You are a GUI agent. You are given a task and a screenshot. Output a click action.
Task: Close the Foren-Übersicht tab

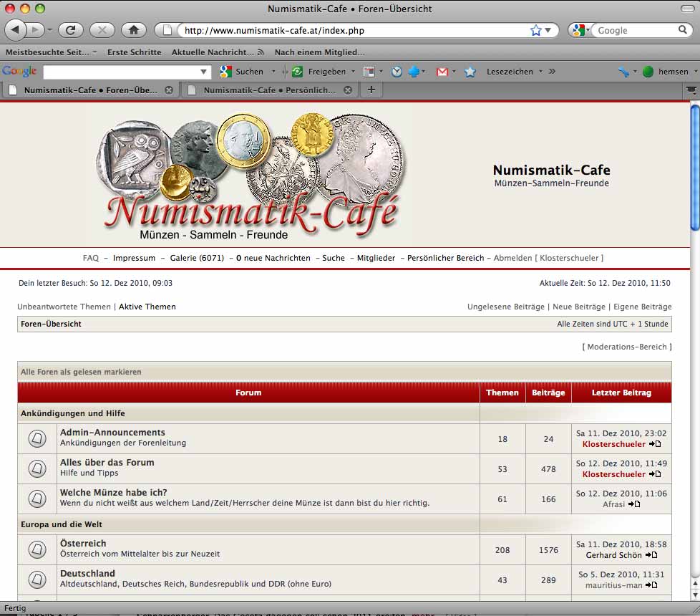pos(169,90)
